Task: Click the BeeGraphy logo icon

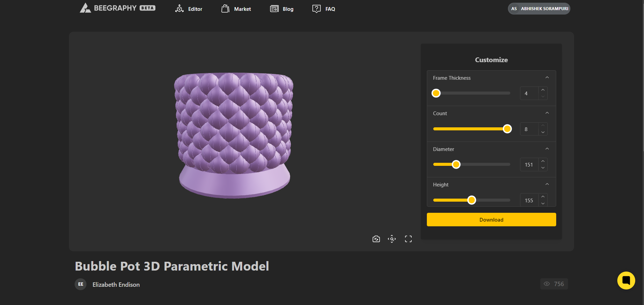Action: pos(85,8)
